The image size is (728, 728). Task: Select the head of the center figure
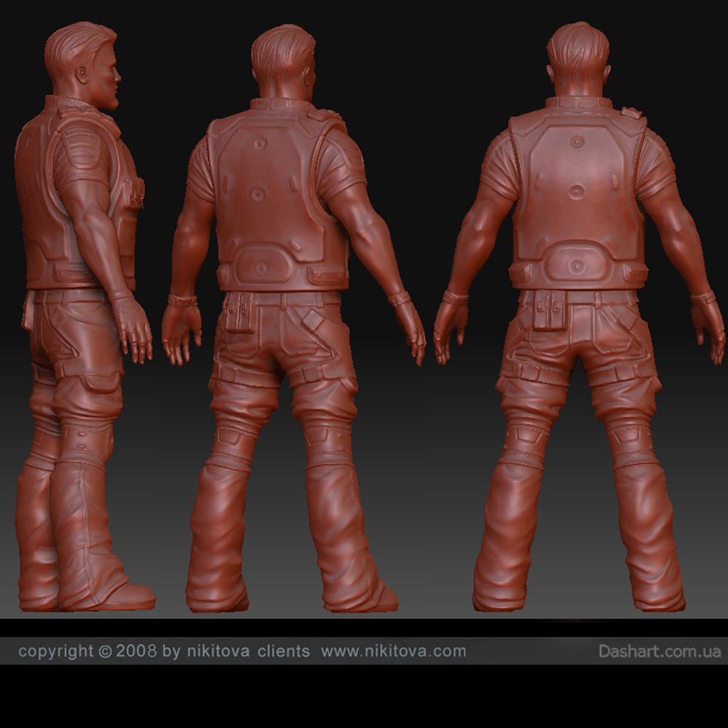pyautogui.click(x=282, y=62)
